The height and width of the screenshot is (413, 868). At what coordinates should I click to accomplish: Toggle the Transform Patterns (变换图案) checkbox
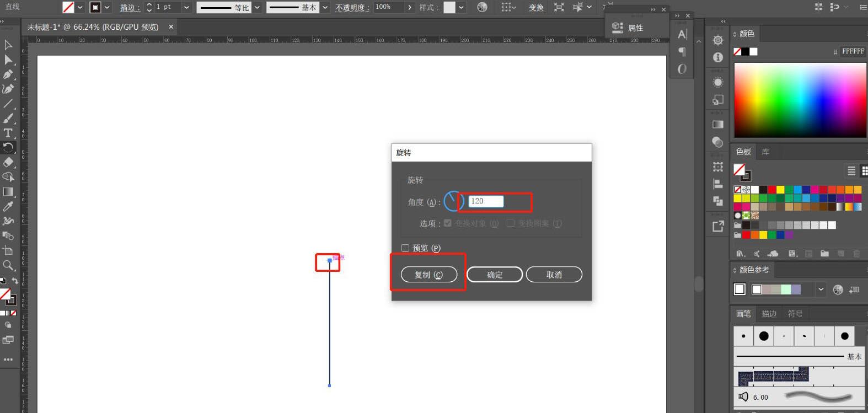(x=511, y=223)
